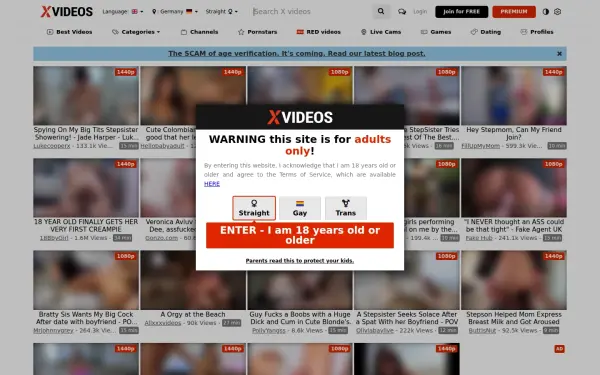Click ENTER - I am 18 years old button
The image size is (600, 375).
click(x=300, y=235)
